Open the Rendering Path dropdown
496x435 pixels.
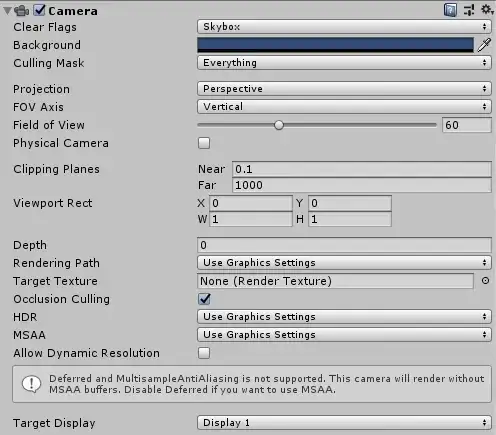click(x=344, y=263)
